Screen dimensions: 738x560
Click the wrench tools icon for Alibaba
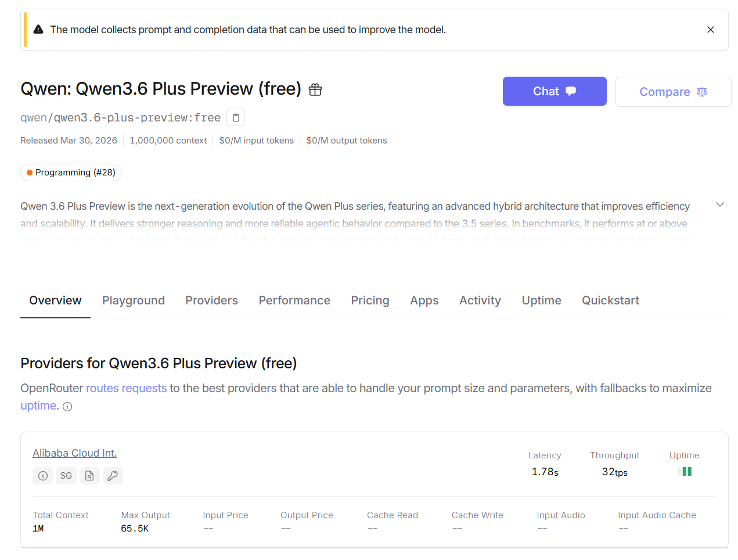click(113, 476)
